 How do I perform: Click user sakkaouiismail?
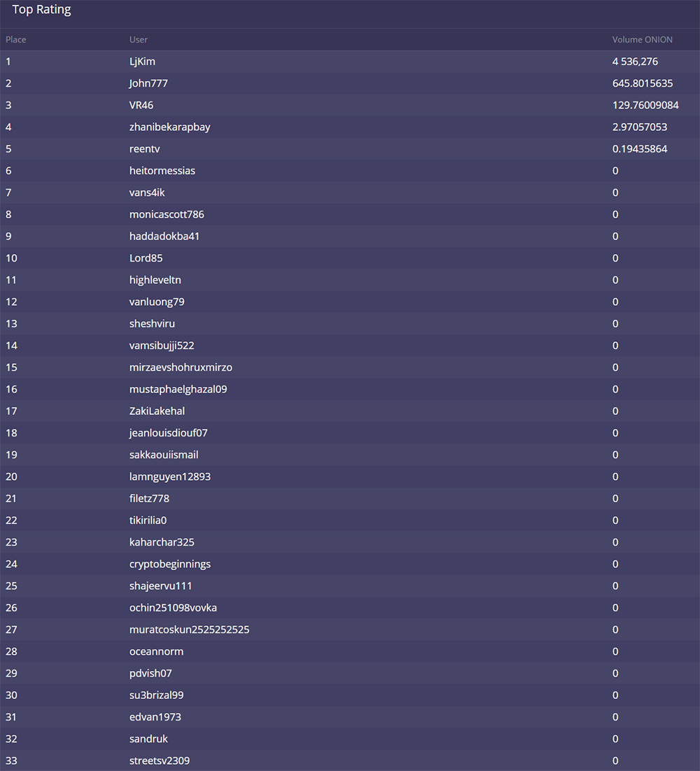[164, 455]
